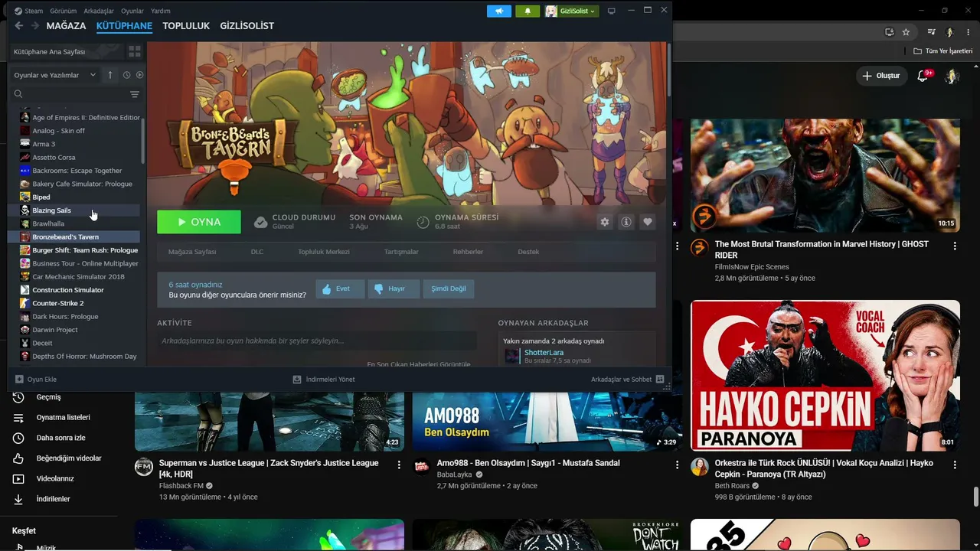The width and height of the screenshot is (980, 551).
Task: Bookmark the page with Chrome's star icon
Action: click(x=906, y=32)
